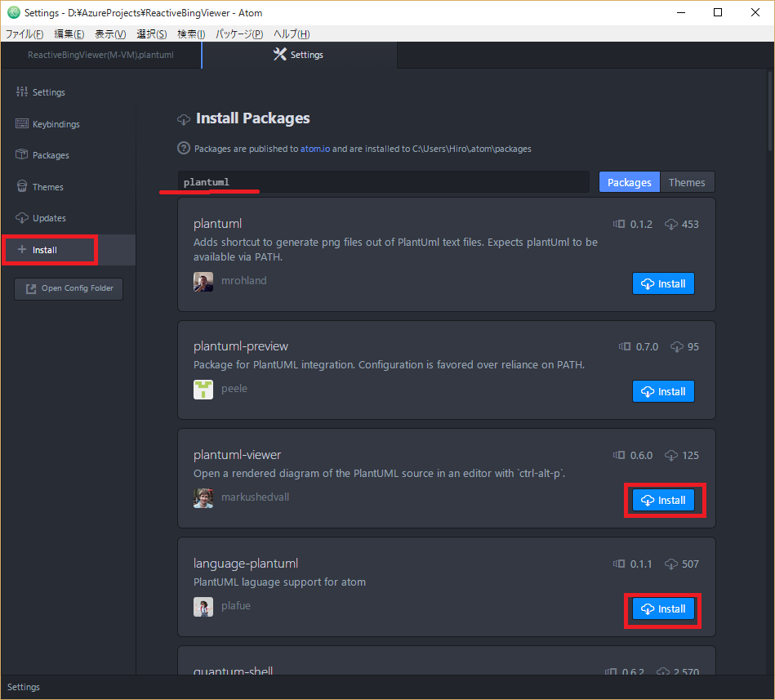Click the Updates cloud download icon
The height and width of the screenshot is (700, 775).
[22, 217]
